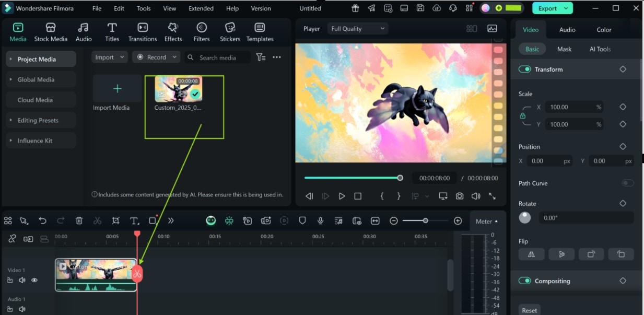
Task: Expand Global Media folder
Action: [x=40, y=79]
